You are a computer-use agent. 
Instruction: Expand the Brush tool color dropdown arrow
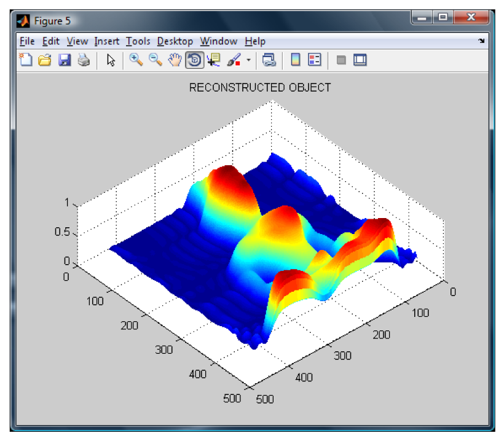(x=248, y=60)
